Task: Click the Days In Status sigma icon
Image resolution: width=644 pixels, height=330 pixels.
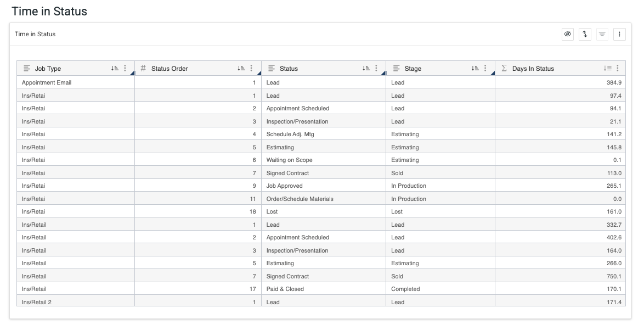Action: point(504,68)
